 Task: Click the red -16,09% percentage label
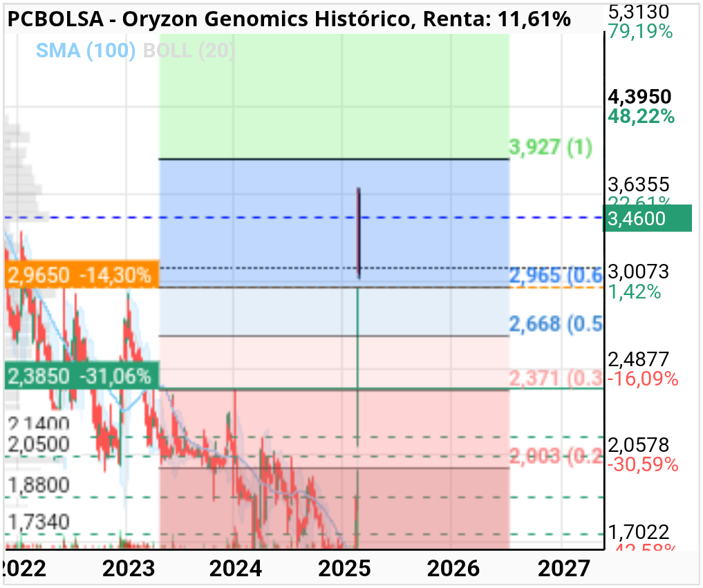click(x=643, y=379)
